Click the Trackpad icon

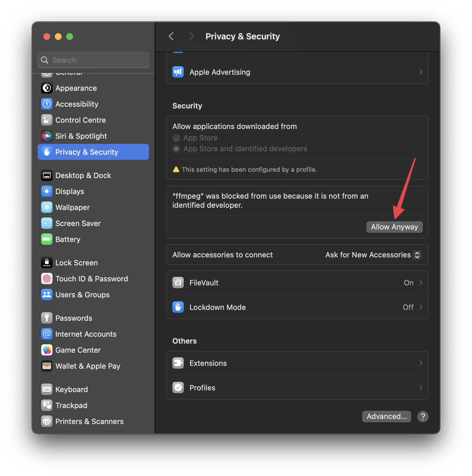pyautogui.click(x=47, y=406)
